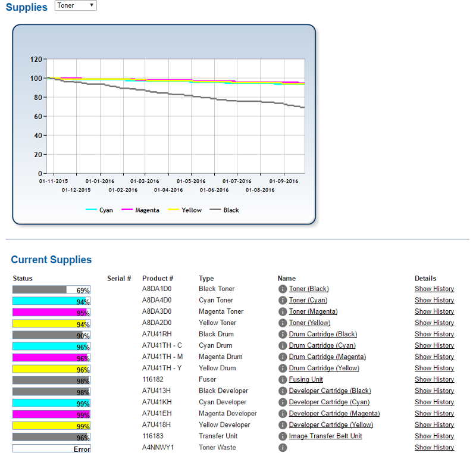Click the Black legend entry in chart

click(224, 210)
